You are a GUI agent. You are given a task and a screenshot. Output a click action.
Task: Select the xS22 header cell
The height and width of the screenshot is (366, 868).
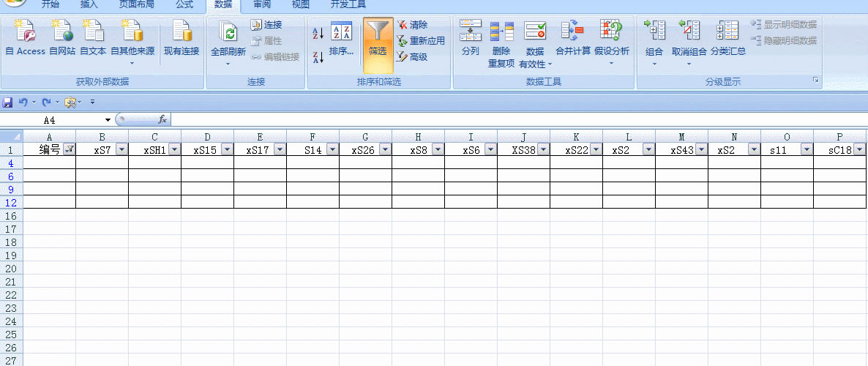coord(576,149)
